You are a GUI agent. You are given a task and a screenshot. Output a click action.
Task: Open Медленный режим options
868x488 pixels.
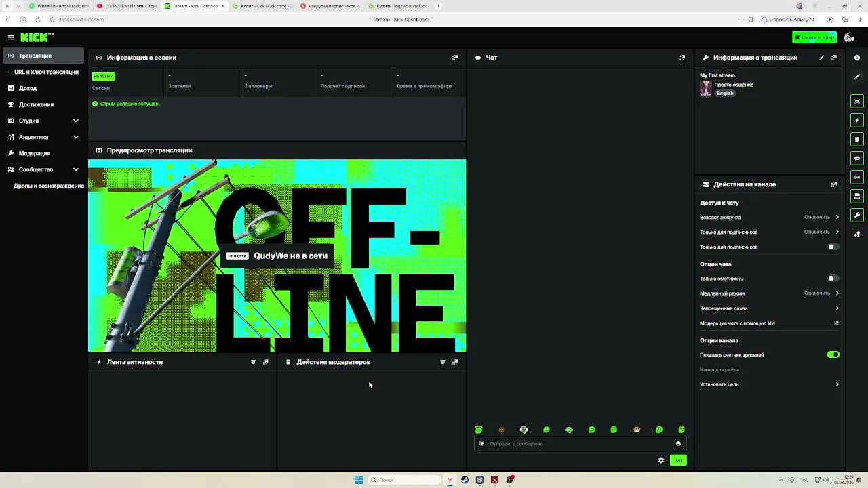point(770,293)
